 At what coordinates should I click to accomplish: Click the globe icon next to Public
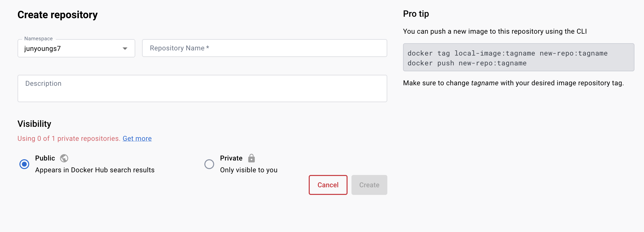click(x=64, y=158)
